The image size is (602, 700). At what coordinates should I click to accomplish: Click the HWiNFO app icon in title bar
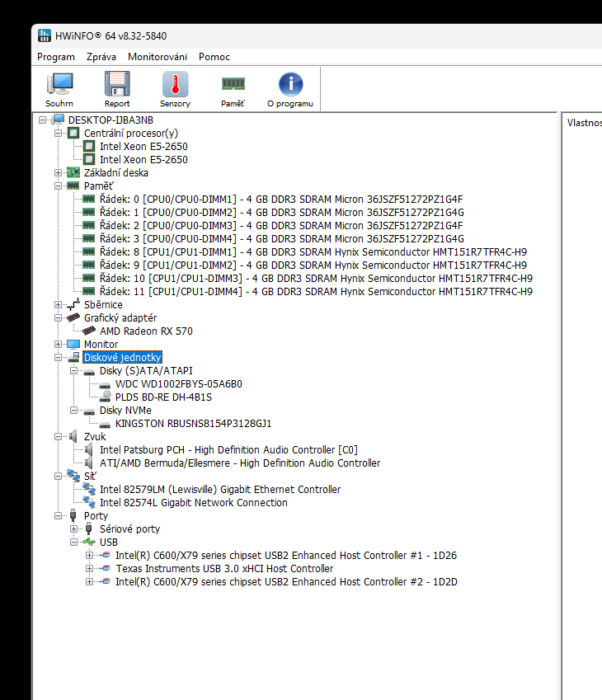[45, 36]
